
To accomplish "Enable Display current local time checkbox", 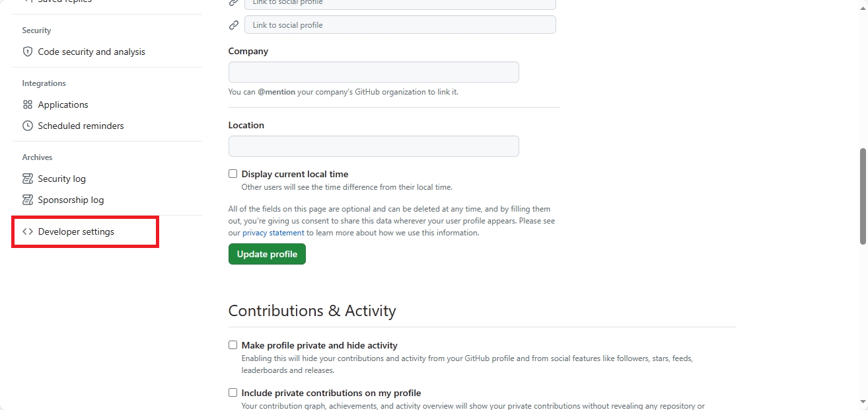I will coord(233,174).
